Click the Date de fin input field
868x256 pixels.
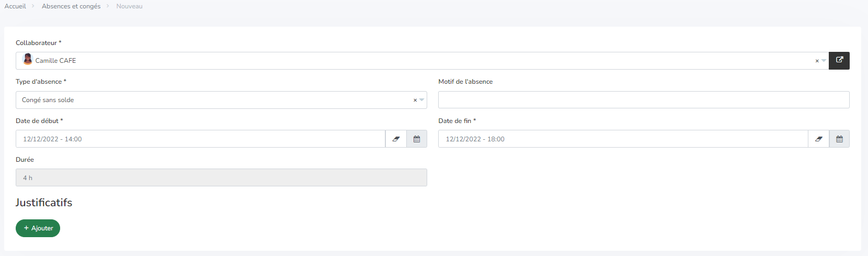coord(622,139)
